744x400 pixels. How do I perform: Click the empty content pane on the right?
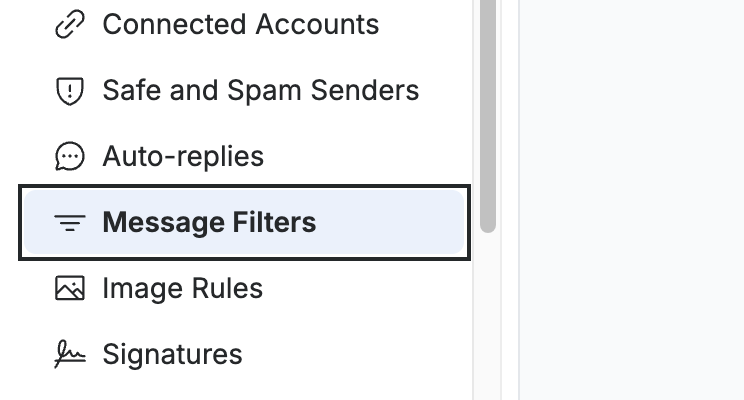tap(631, 200)
